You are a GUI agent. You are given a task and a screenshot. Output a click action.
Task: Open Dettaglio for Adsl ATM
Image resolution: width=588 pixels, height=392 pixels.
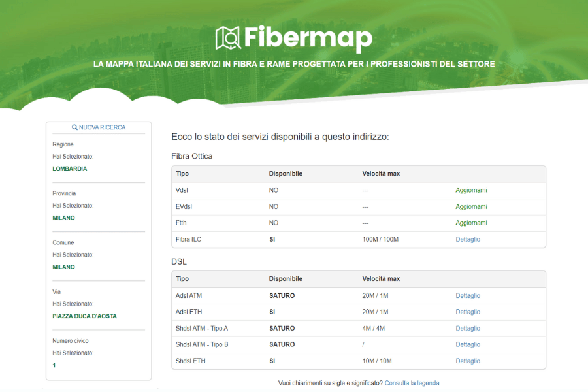(468, 295)
